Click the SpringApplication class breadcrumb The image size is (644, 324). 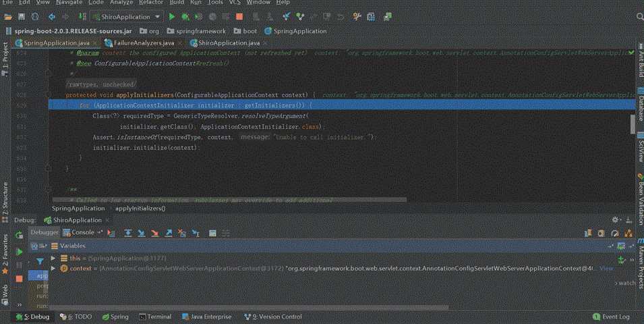(295, 31)
